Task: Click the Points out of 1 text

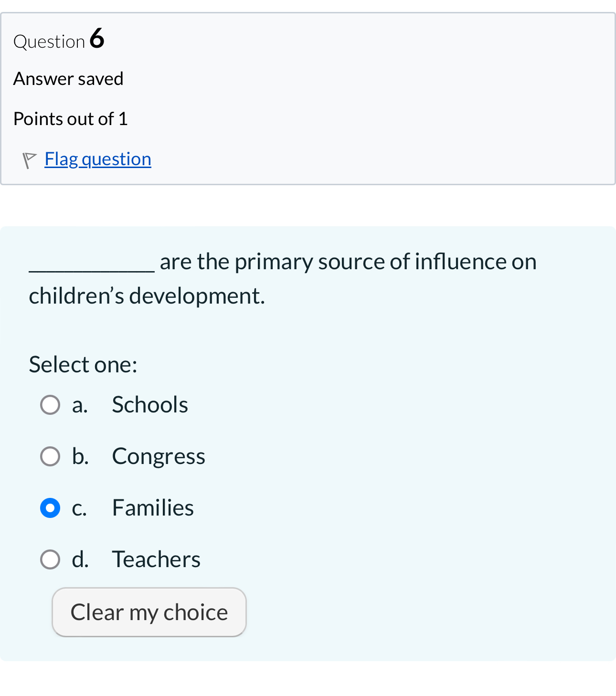Action: pos(70,119)
